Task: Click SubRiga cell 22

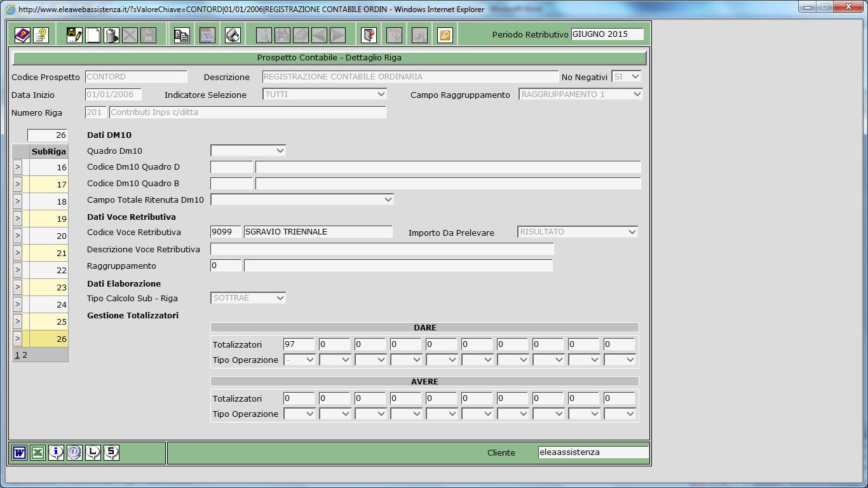Action: (x=49, y=271)
